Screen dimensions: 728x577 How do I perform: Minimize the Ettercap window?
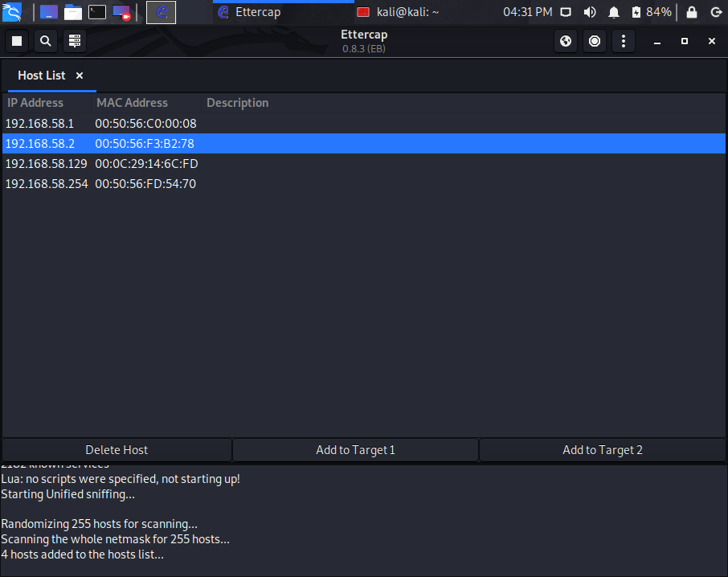pyautogui.click(x=657, y=41)
